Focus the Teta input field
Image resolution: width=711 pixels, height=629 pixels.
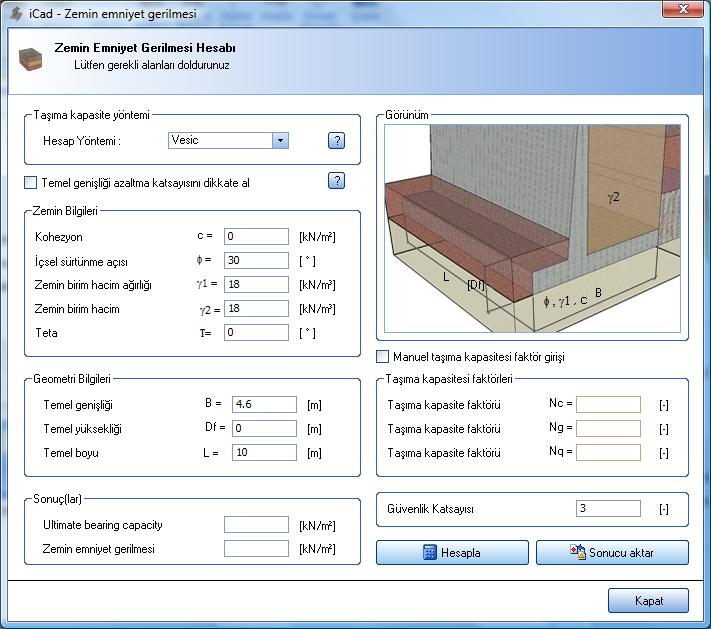tap(256, 332)
